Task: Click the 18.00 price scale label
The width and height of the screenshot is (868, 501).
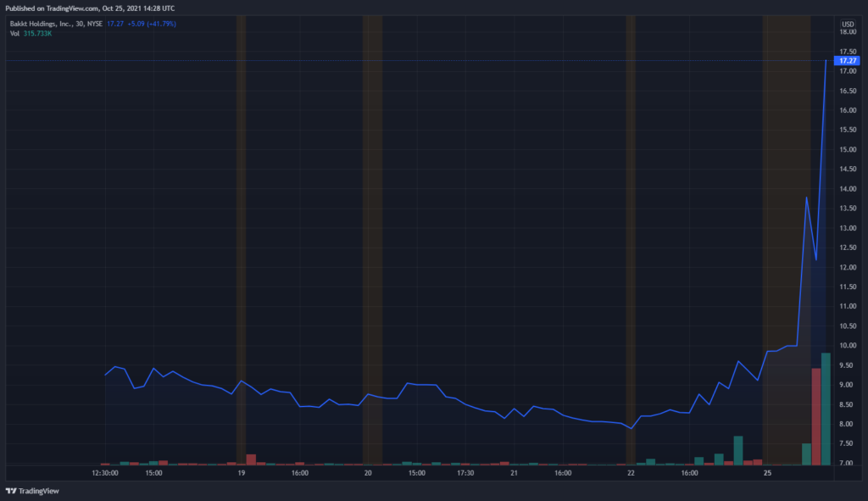Action: [x=848, y=32]
